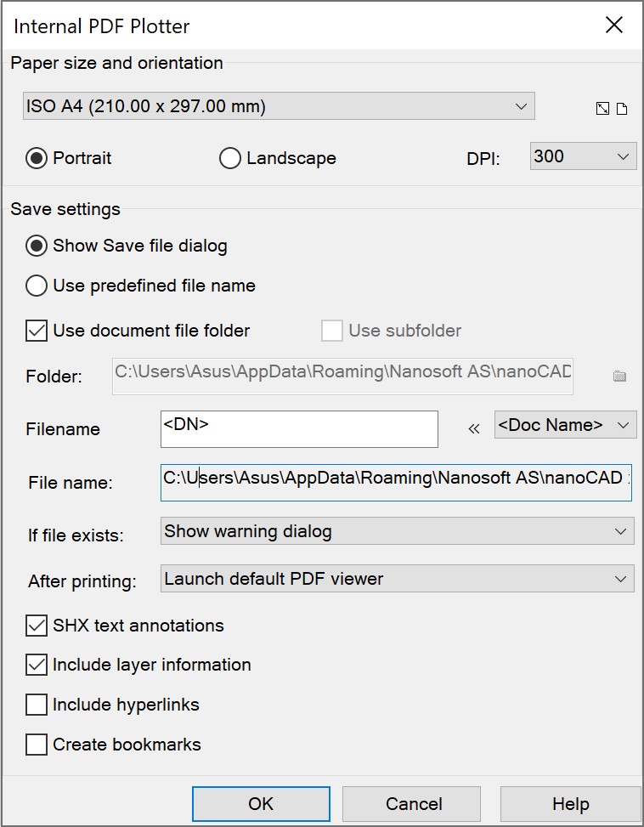Expand the DPI 300 dropdown
This screenshot has width=644, height=827.
pyautogui.click(x=583, y=156)
